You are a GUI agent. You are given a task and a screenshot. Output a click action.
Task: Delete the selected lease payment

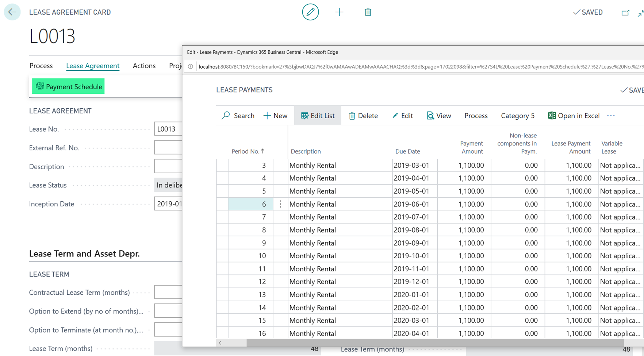(x=363, y=116)
